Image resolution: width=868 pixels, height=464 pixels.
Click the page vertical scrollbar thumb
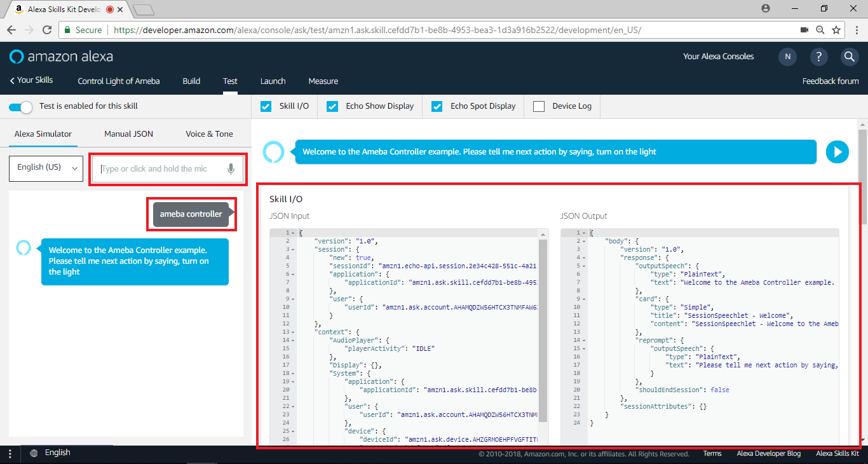coord(863,177)
